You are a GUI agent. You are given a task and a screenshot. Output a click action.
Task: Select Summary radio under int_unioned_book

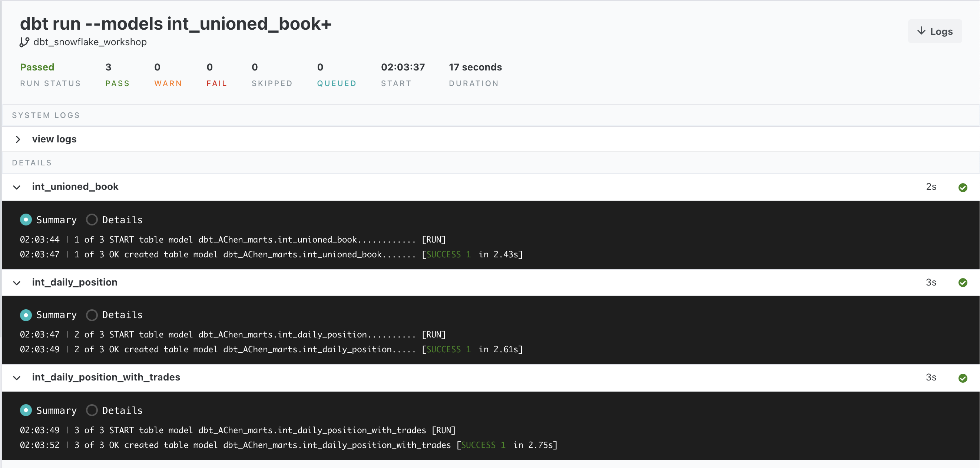(26, 220)
